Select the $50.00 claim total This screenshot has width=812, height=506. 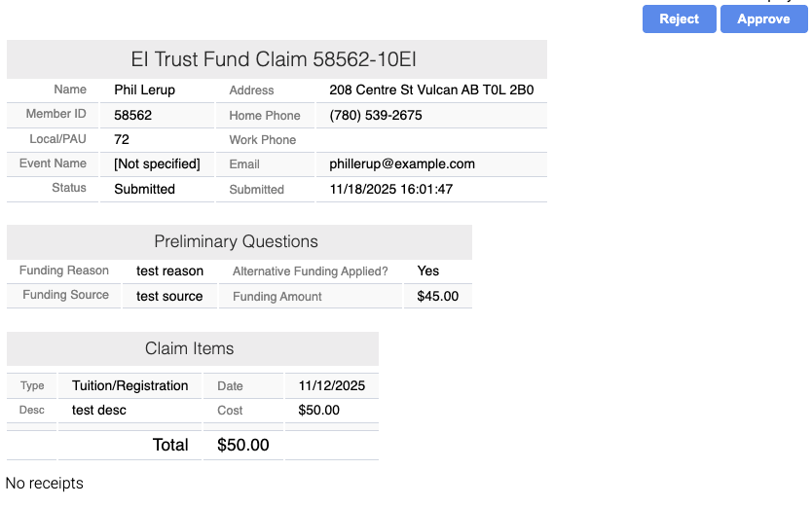click(242, 446)
